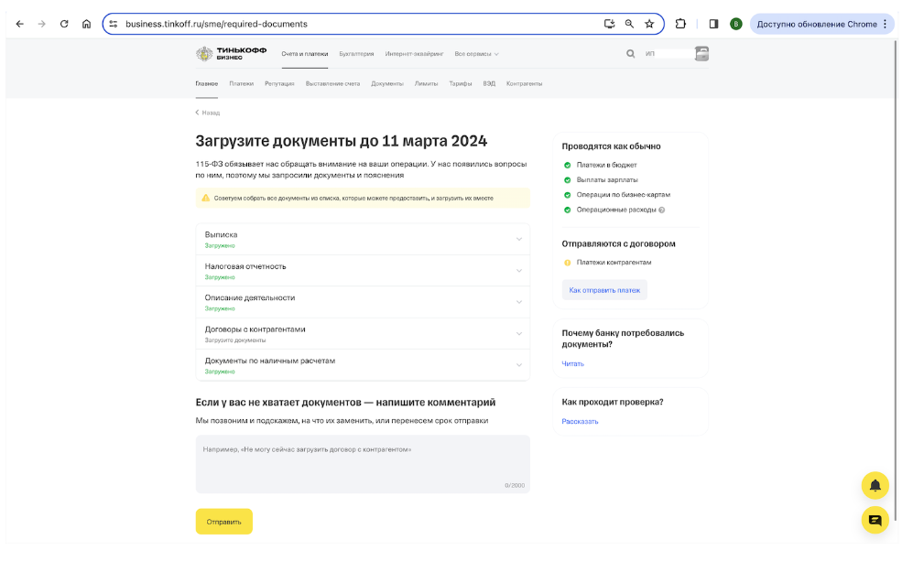Open the site search magnifier icon

click(631, 54)
